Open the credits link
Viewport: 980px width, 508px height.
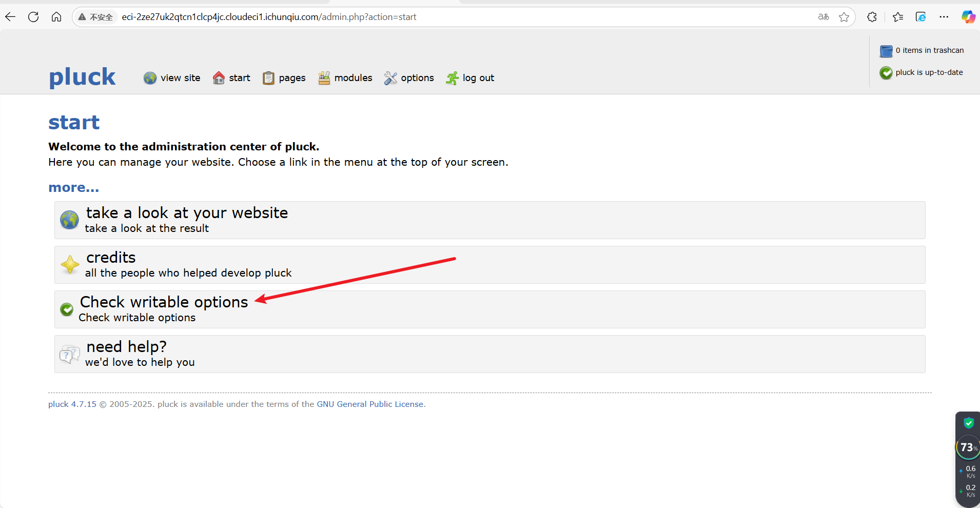click(111, 257)
